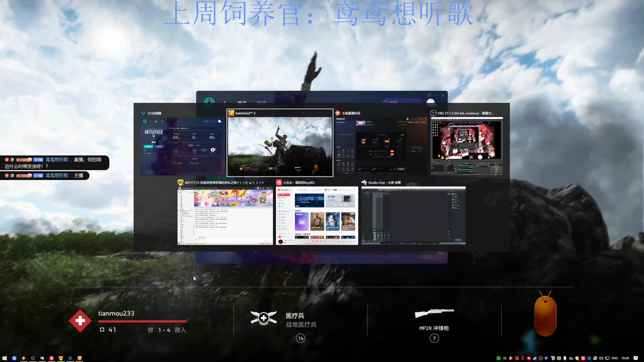Open Battlefield V from the taskbar

pyautogui.click(x=79, y=358)
